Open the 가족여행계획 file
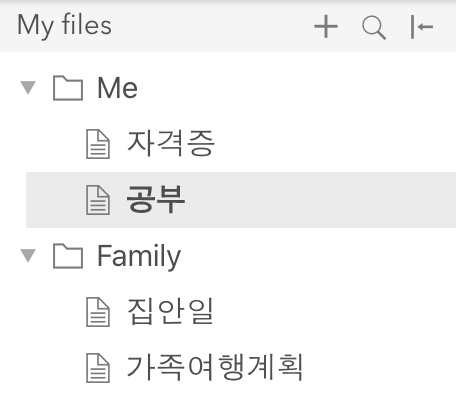Screen dimensions: 456x398 pyautogui.click(x=215, y=367)
